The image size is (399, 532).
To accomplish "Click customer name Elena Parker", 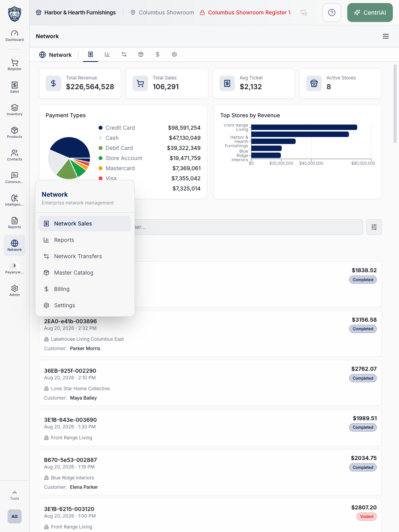I will pos(84,487).
